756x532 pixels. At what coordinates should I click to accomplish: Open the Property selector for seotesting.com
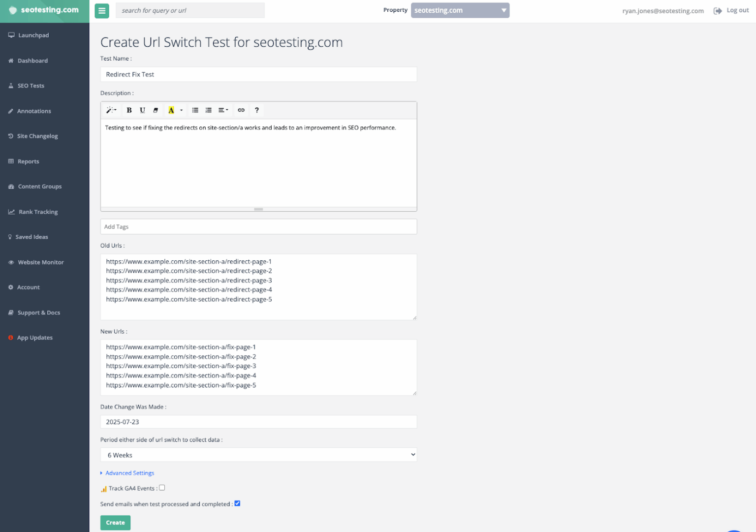click(459, 10)
